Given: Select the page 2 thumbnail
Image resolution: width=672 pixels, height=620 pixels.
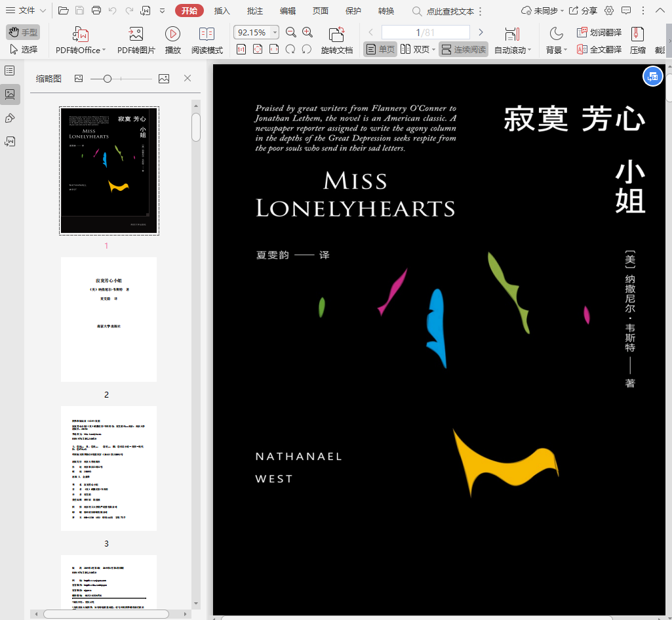Looking at the screenshot, I should click(109, 320).
